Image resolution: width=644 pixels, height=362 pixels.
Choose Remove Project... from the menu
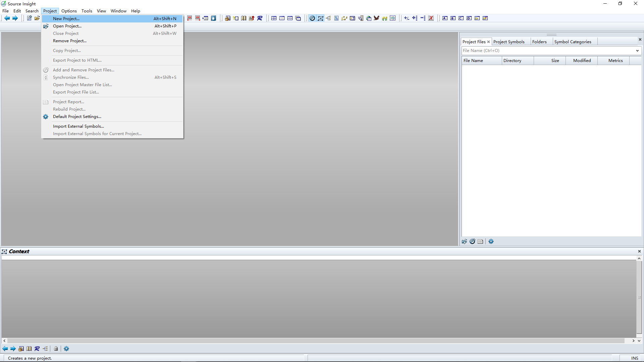point(112,41)
